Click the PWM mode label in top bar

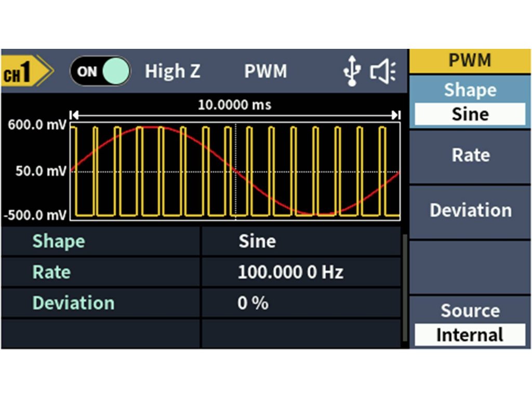pyautogui.click(x=265, y=72)
